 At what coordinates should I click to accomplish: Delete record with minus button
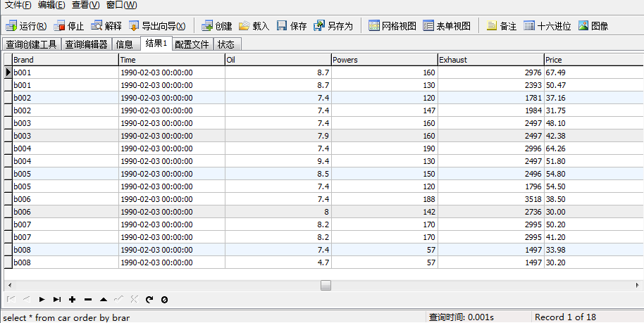click(x=88, y=300)
